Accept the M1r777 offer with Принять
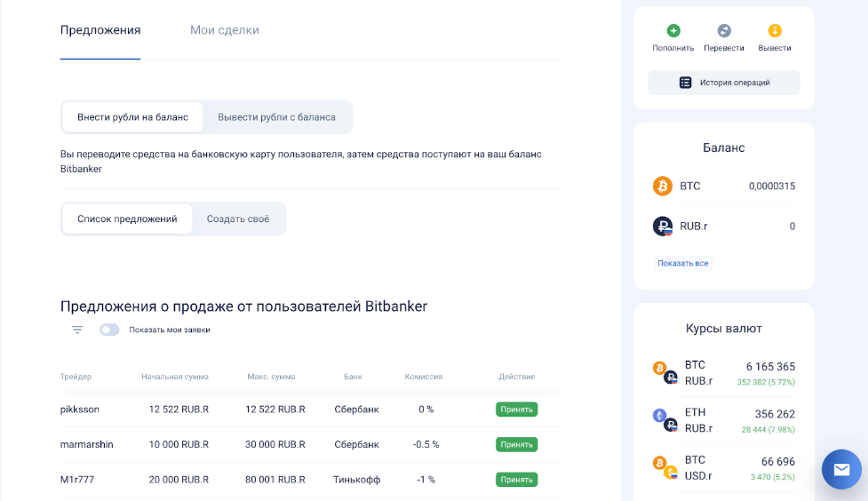Image resolution: width=868 pixels, height=501 pixels. tap(516, 480)
